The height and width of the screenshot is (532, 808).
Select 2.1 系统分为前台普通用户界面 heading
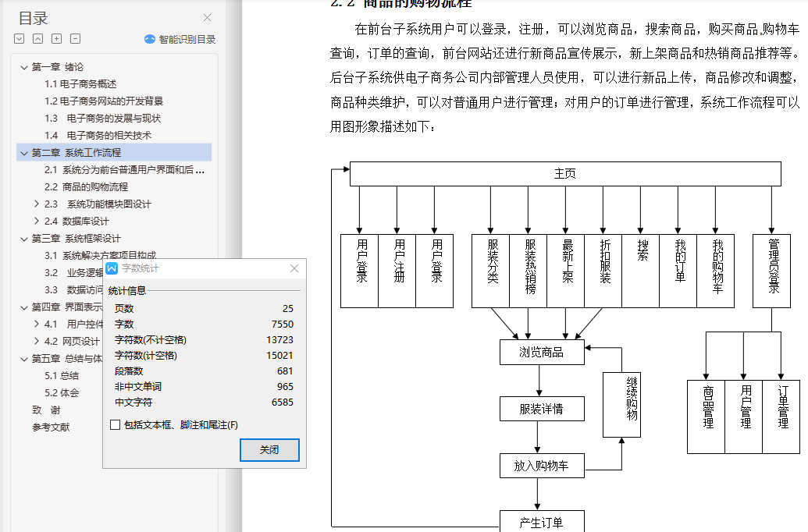tap(124, 170)
